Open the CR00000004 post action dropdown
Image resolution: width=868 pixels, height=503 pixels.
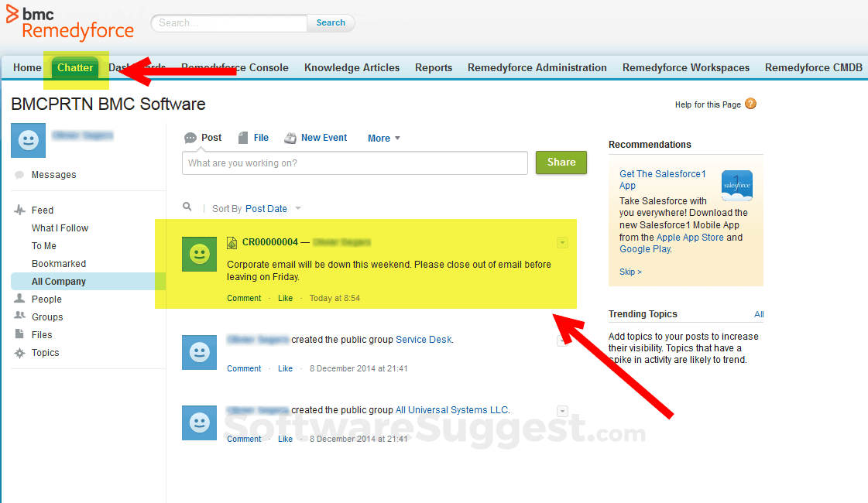[x=562, y=242]
